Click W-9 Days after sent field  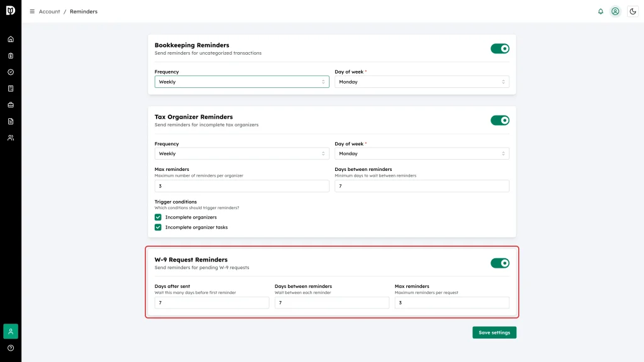coord(211,302)
